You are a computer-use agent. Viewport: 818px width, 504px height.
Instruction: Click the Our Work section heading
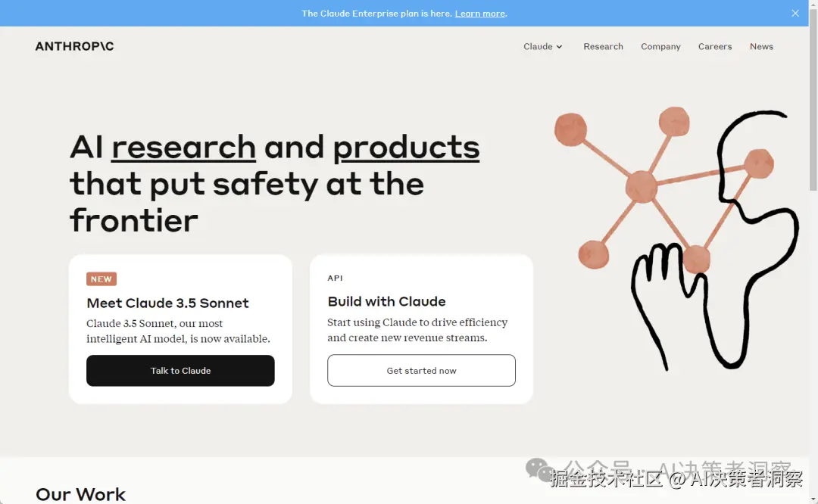(80, 494)
